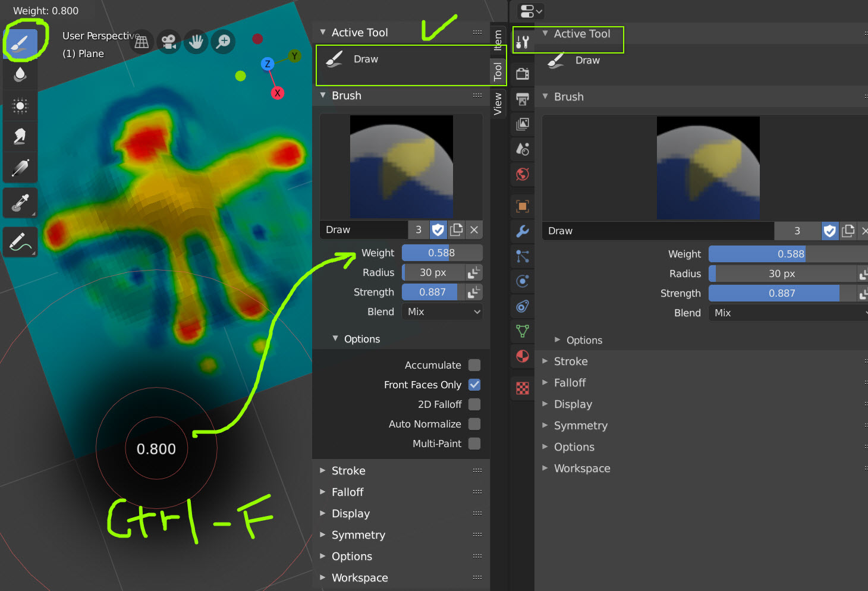Click the zoom view magnifier icon
Image resolution: width=868 pixels, height=591 pixels.
[x=224, y=42]
